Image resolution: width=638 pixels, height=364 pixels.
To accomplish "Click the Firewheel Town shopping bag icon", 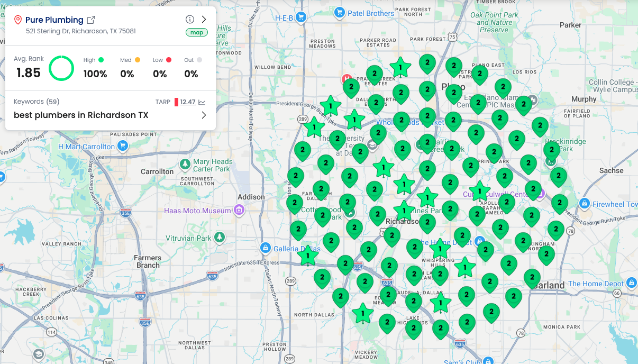I will 585,203.
